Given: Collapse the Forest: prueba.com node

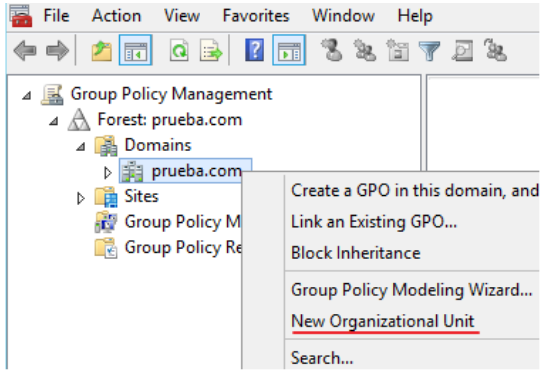Looking at the screenshot, I should pos(54,121).
